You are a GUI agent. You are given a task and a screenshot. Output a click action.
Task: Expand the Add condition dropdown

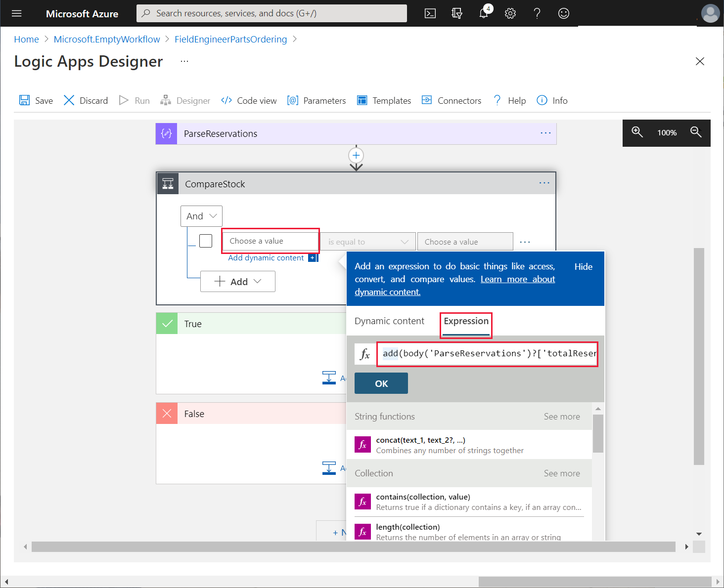point(238,281)
